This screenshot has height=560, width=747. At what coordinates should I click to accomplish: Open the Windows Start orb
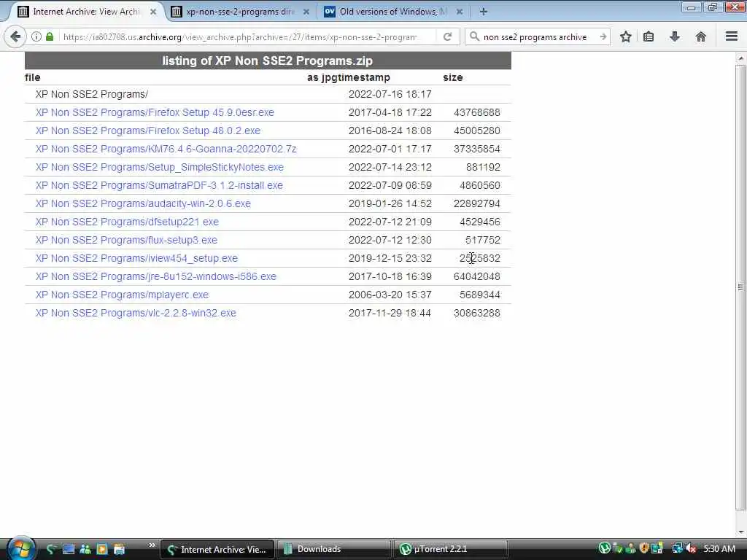tap(20, 548)
